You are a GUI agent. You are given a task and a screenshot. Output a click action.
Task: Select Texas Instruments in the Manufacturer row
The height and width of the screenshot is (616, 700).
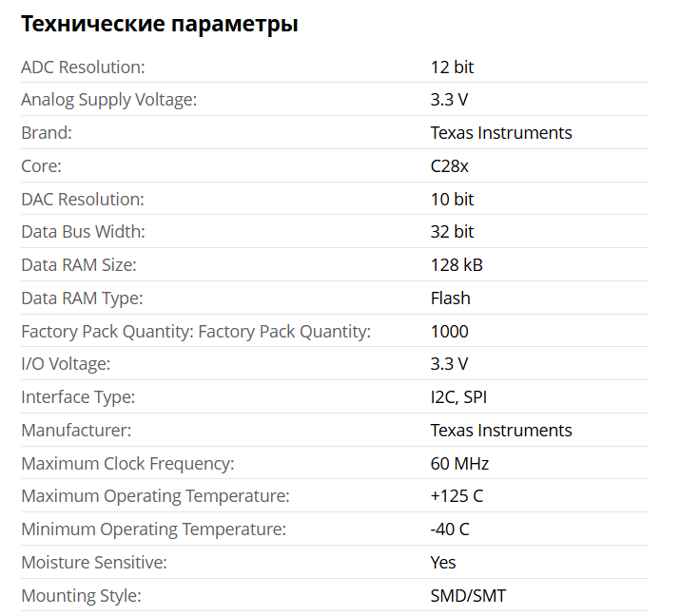501,431
